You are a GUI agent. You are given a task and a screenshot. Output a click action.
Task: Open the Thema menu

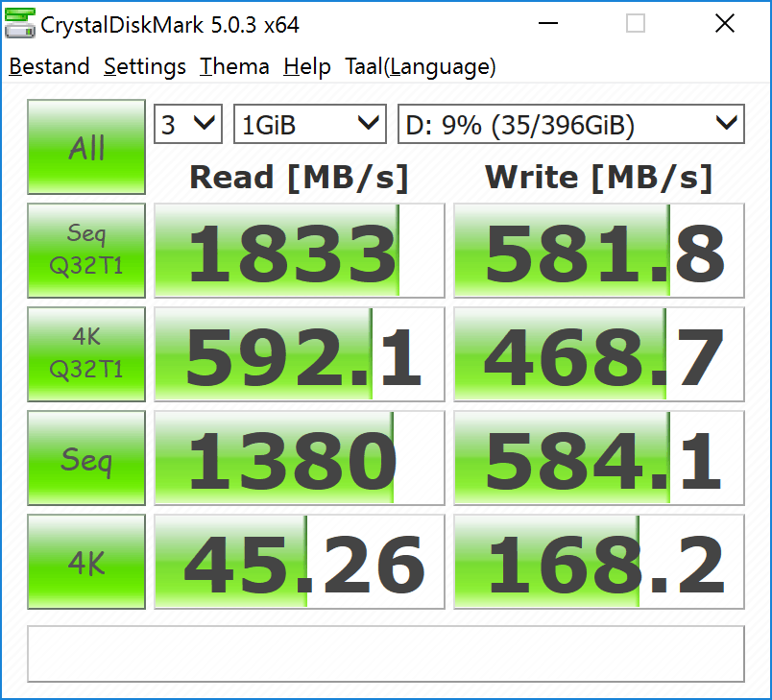coord(234,66)
